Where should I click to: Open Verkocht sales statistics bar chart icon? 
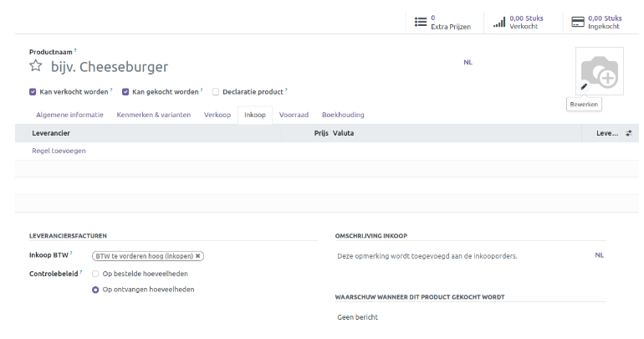(499, 22)
